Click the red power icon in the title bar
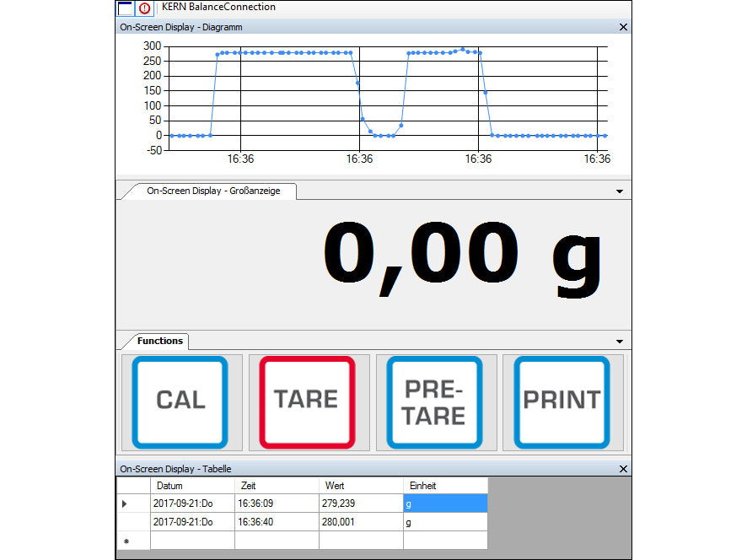 (143, 8)
